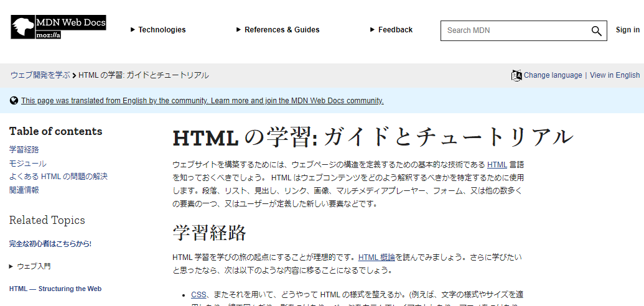Jump to モジュール in table of contents
Screen dimensions: 644x306
(27, 164)
